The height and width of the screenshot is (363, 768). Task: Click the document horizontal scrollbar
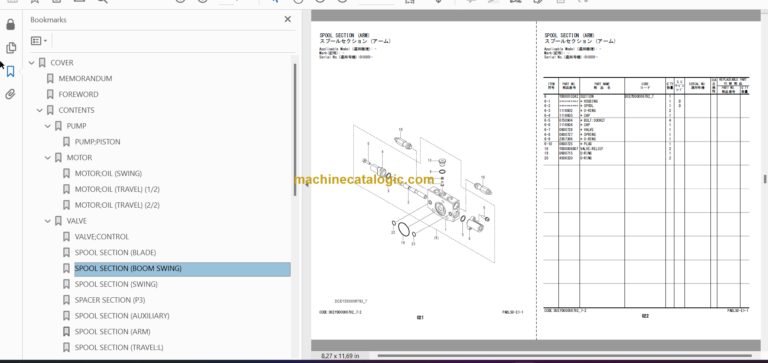(565, 356)
